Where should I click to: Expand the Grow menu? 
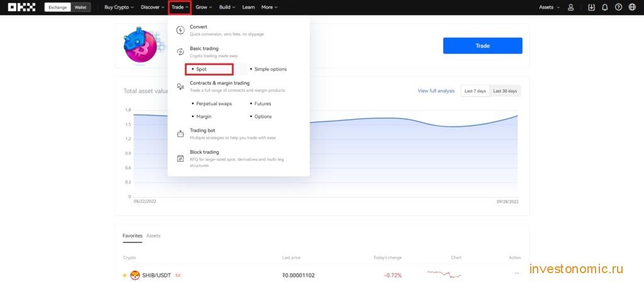[x=204, y=7]
